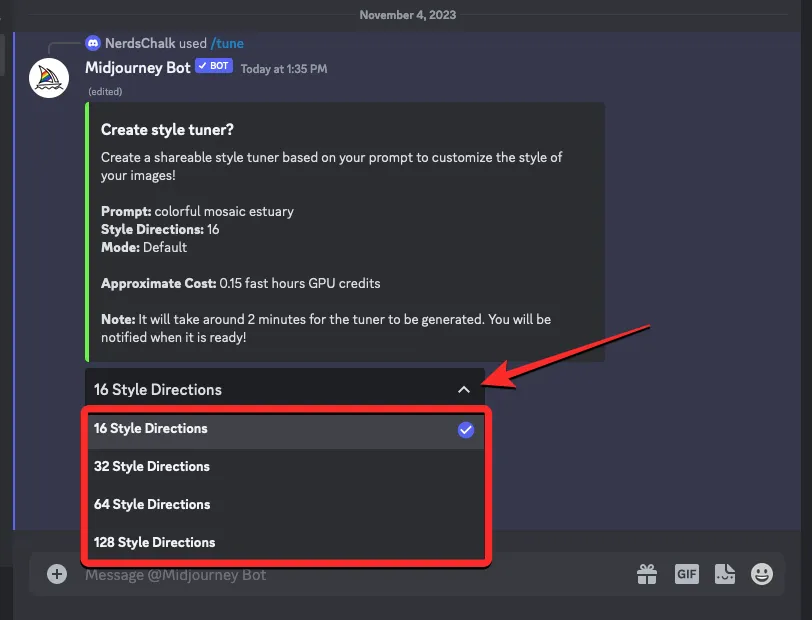
Task: Click the Prompt: colorful mosaic estuary text
Action: pyautogui.click(x=197, y=211)
